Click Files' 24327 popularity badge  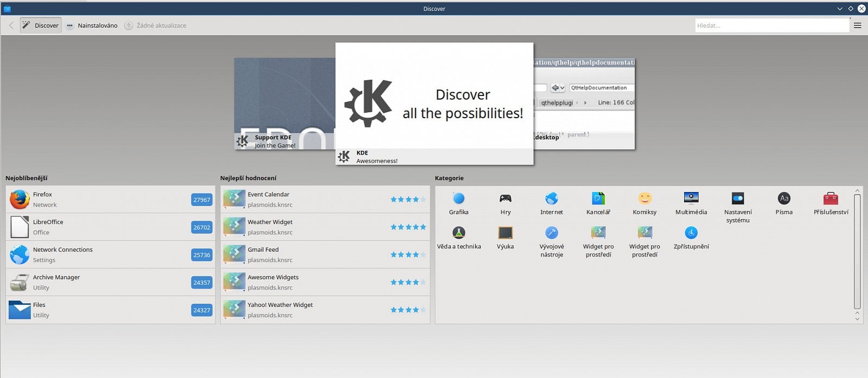pos(202,310)
